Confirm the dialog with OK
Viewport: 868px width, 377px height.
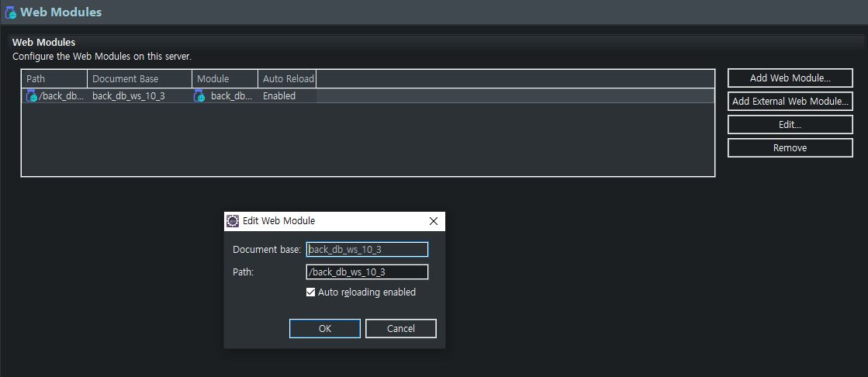(x=325, y=328)
